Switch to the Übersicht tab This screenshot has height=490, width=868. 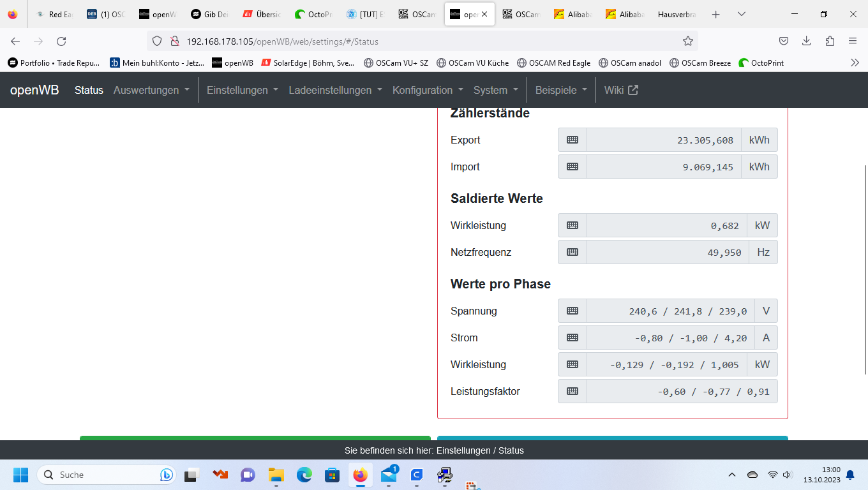(x=262, y=14)
